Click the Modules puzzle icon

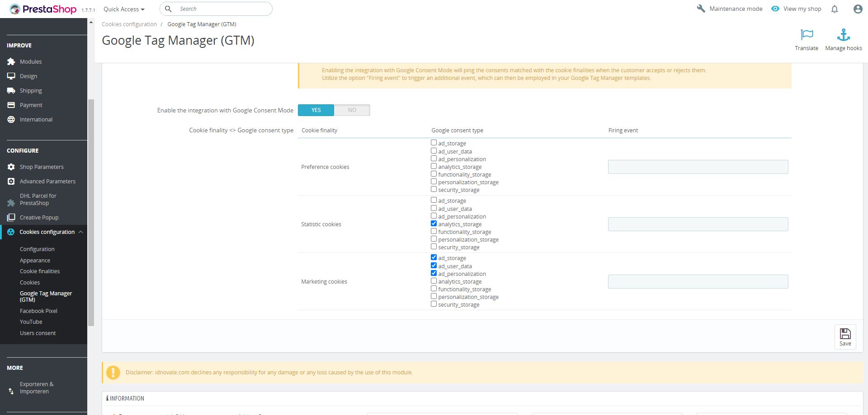click(11, 61)
